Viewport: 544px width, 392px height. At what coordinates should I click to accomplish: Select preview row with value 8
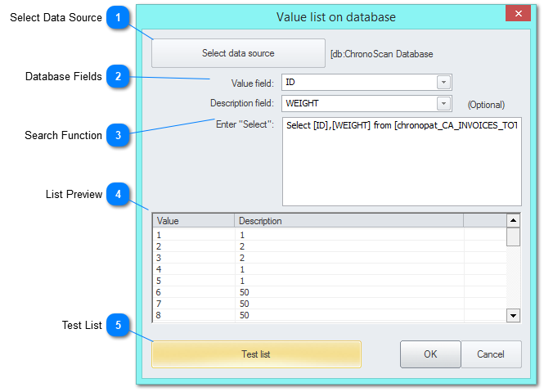329,315
